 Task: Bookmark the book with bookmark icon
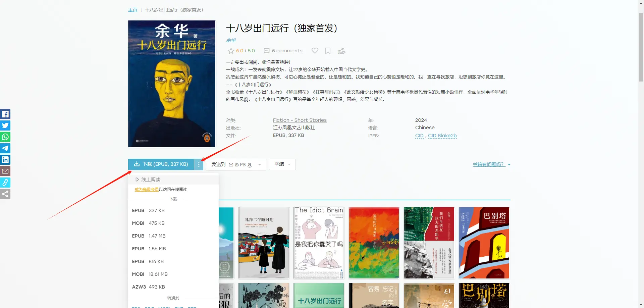(x=328, y=51)
